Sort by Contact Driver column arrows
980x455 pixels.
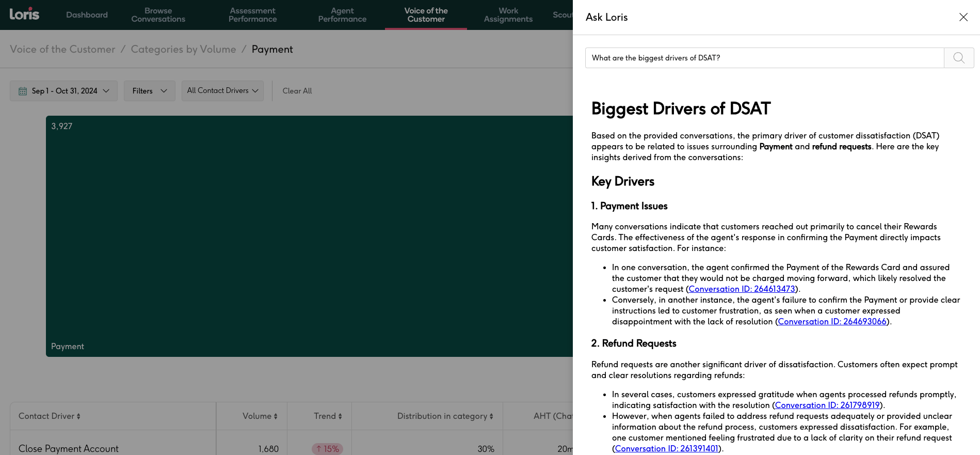coord(78,416)
